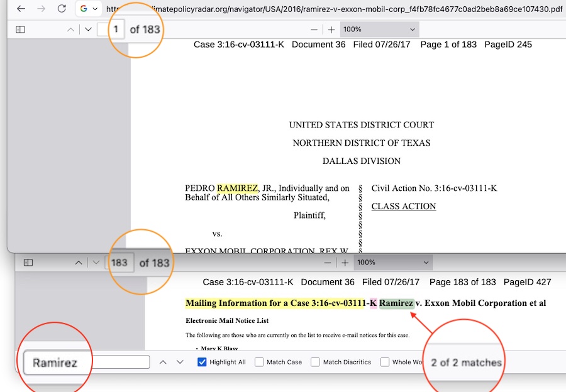Click the browser back arrow
Viewport: 566px width, 392px height.
click(21, 9)
